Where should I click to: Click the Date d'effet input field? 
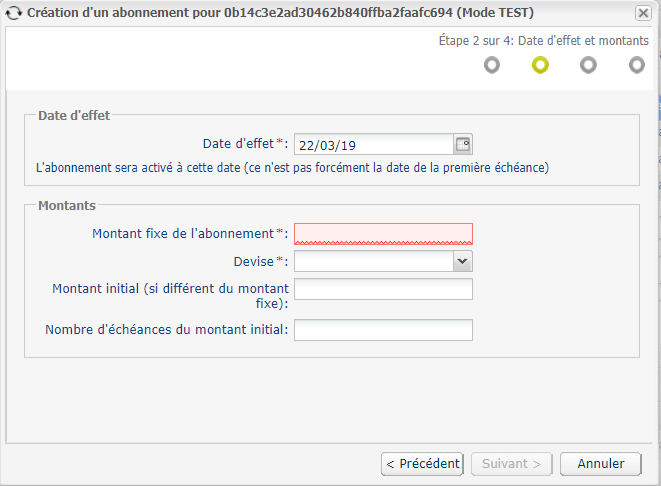[x=374, y=145]
